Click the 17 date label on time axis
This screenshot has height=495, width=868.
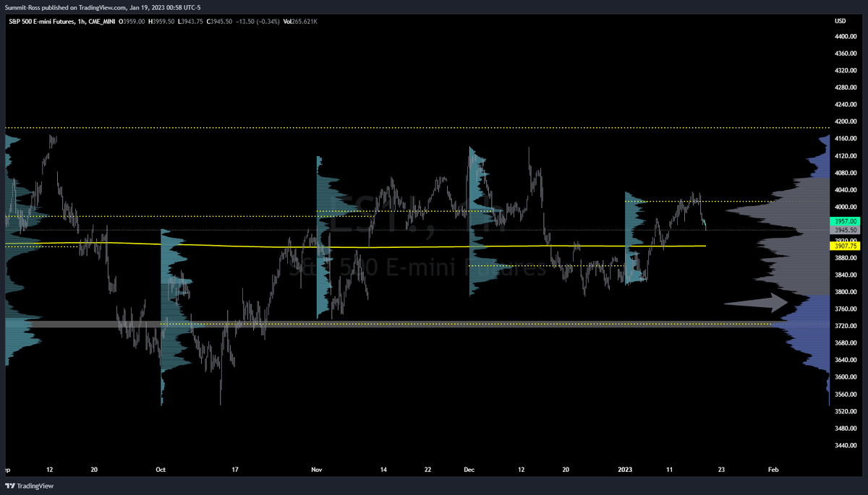pos(236,470)
